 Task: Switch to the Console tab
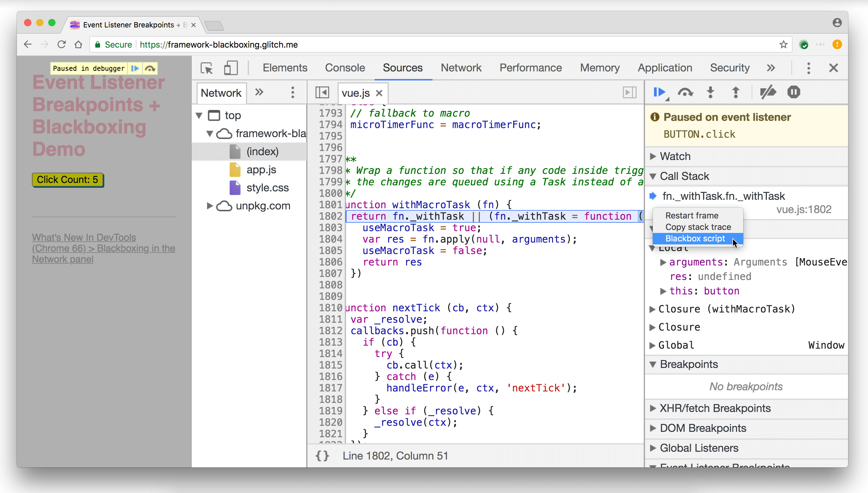tap(345, 68)
